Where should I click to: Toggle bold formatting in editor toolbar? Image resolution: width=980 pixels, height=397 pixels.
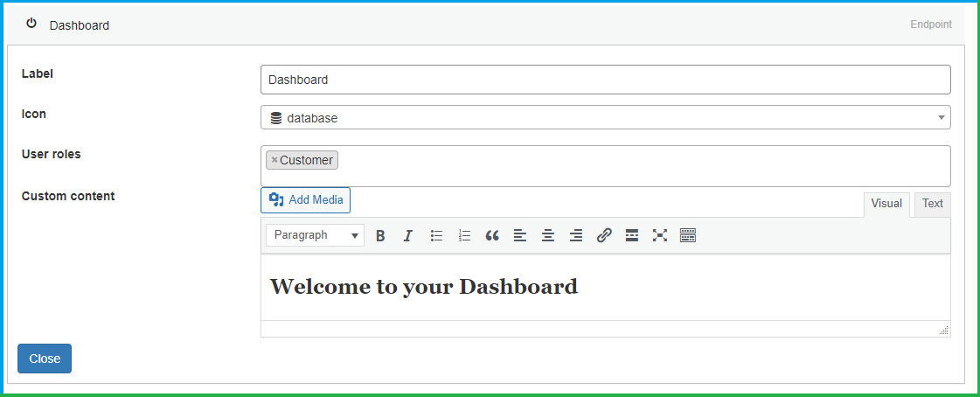[x=380, y=236]
